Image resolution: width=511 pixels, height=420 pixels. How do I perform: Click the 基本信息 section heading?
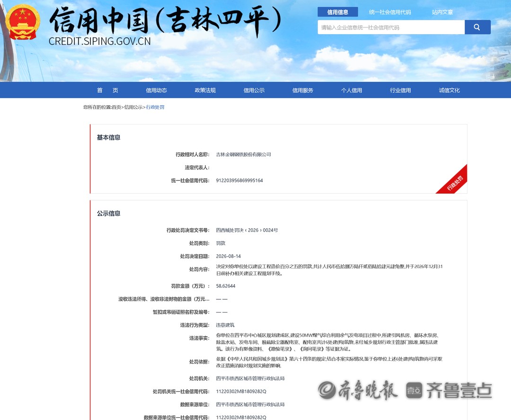point(108,138)
